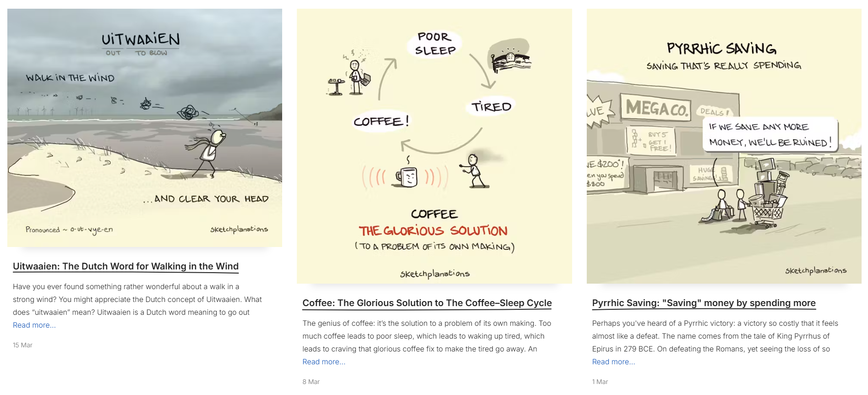Click the 'If we save any more money' speech bubble

pos(770,135)
